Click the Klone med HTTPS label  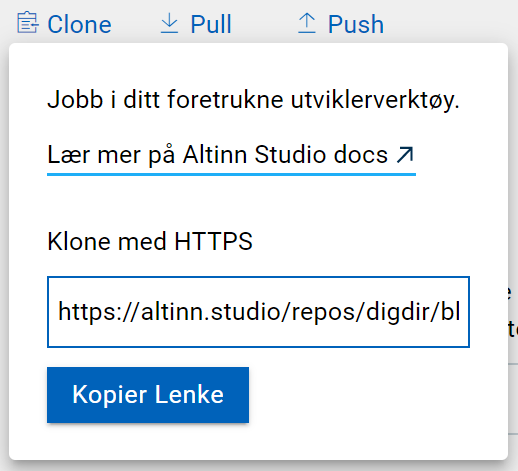click(150, 241)
